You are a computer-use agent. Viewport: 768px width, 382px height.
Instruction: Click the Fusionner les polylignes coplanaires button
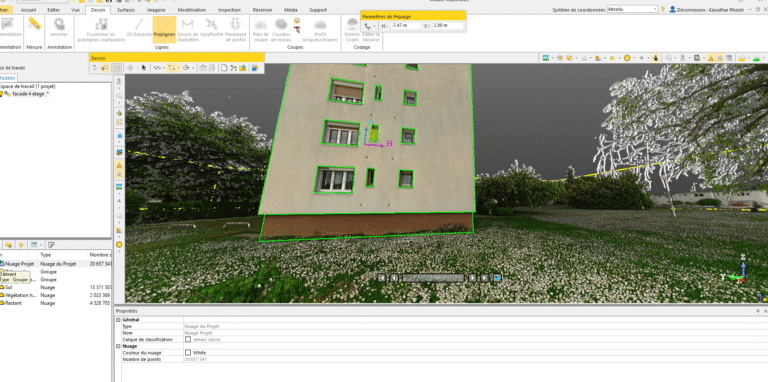coord(101,29)
